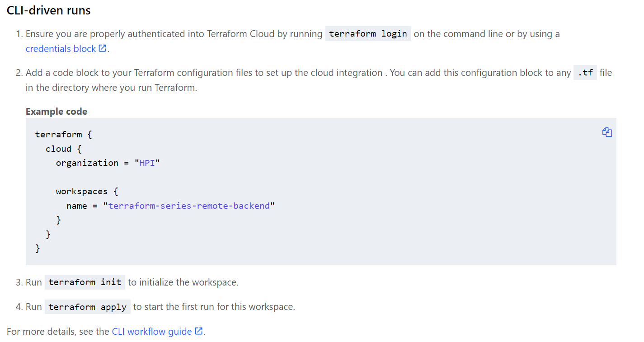Open the CLI workflow guide link

(x=152, y=332)
